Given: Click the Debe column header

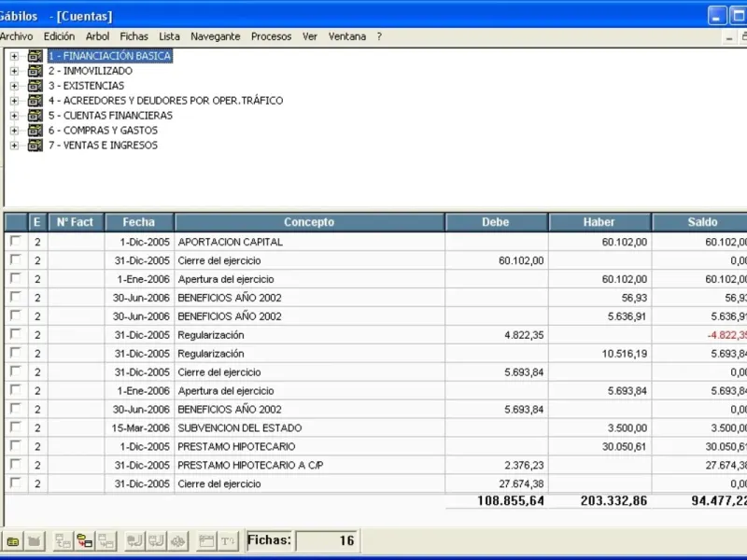Looking at the screenshot, I should click(x=496, y=222).
